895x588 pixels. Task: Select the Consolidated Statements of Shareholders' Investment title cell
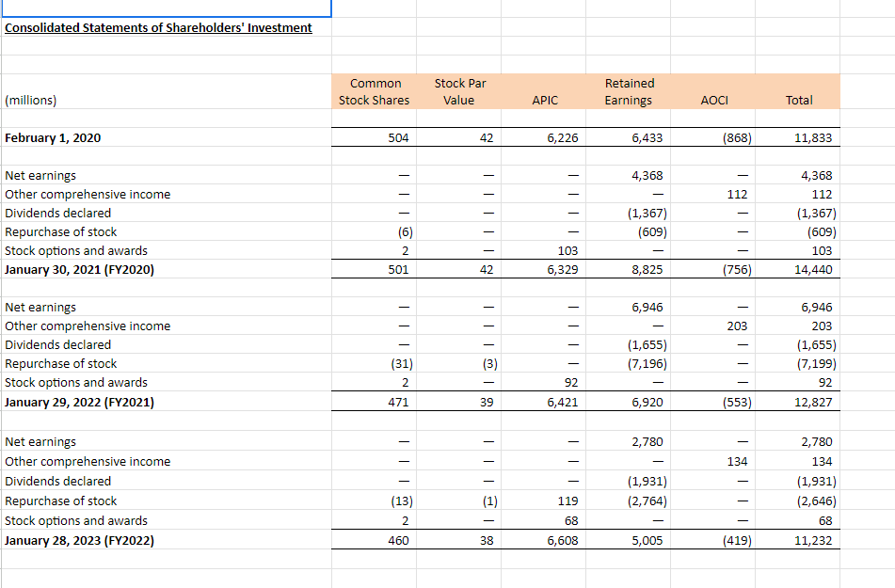158,27
